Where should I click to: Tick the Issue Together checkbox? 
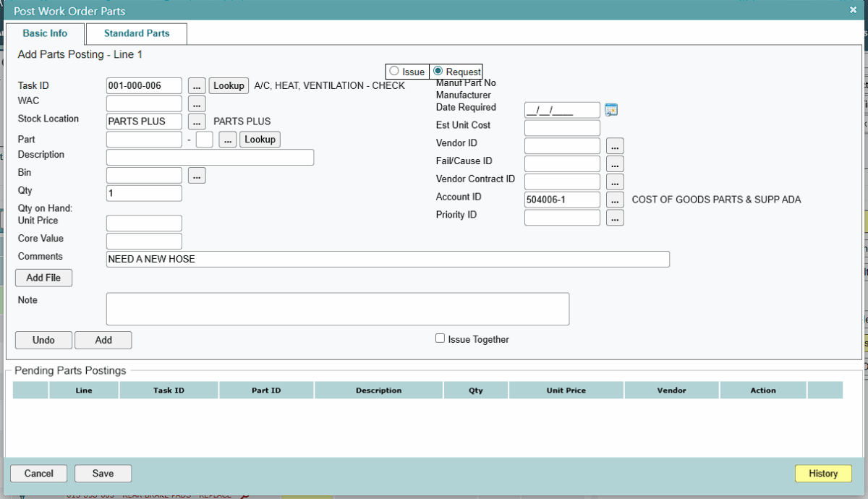(440, 338)
